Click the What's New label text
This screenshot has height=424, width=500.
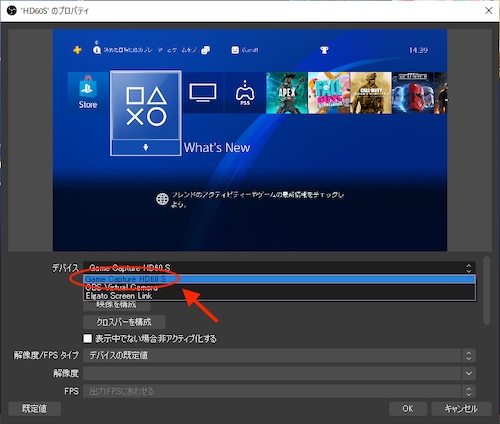tap(217, 147)
